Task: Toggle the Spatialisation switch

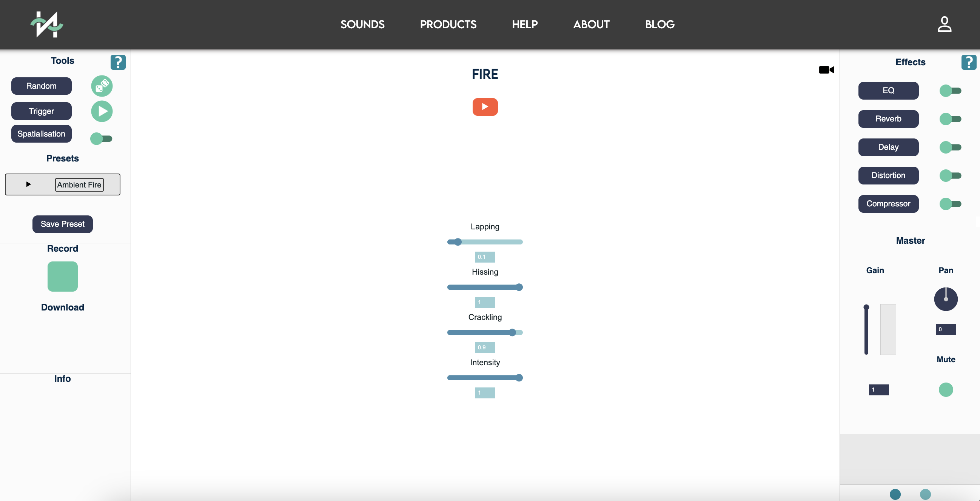Action: point(101,139)
